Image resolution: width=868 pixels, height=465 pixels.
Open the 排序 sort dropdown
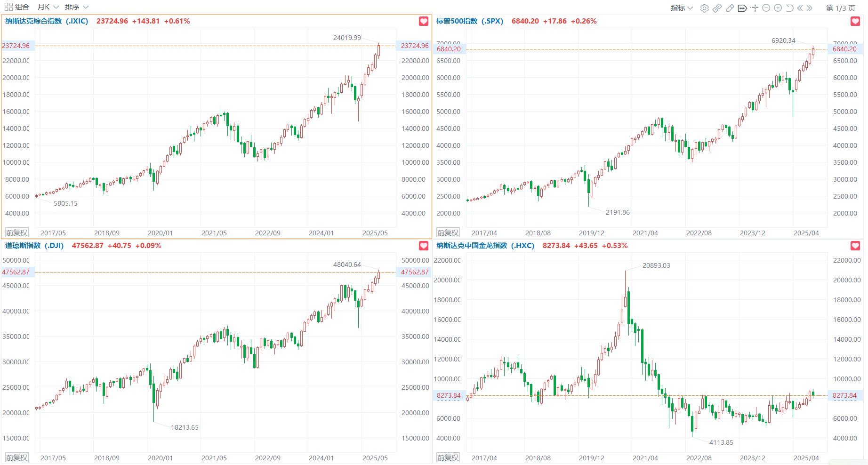tap(76, 7)
